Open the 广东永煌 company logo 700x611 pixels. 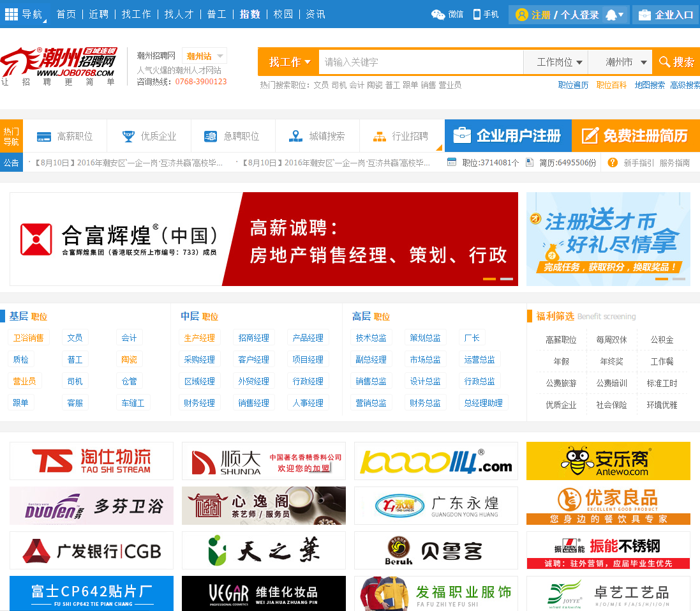coord(436,506)
